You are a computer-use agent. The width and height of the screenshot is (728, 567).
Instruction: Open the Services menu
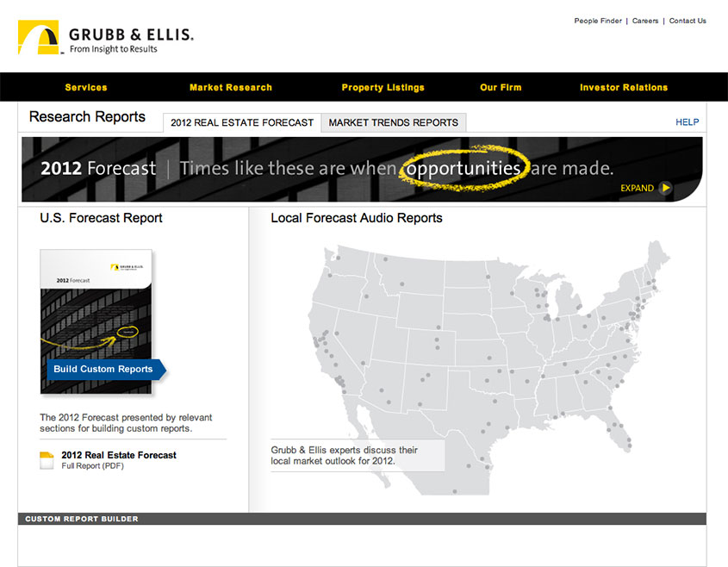[86, 87]
